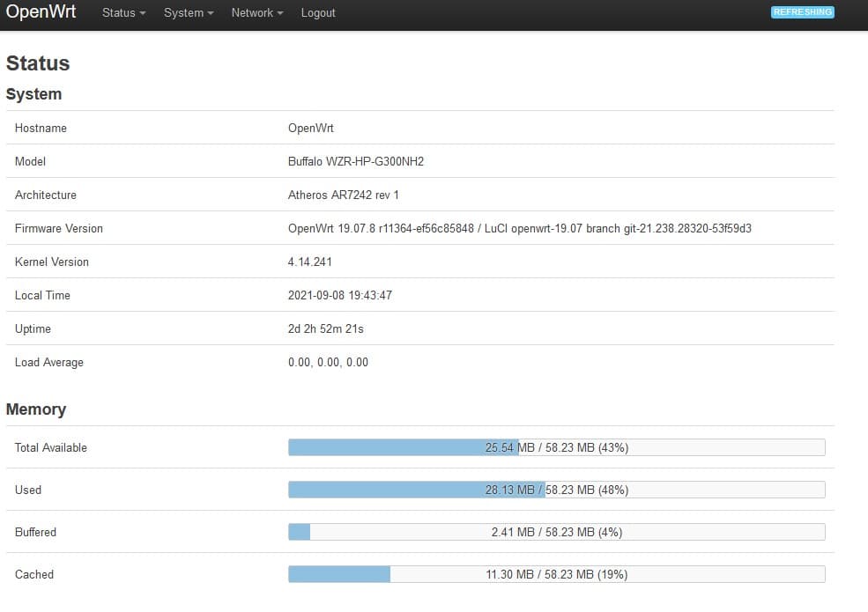Viewport: 868px width, 612px height.
Task: Click the Local Time value
Action: (339, 295)
